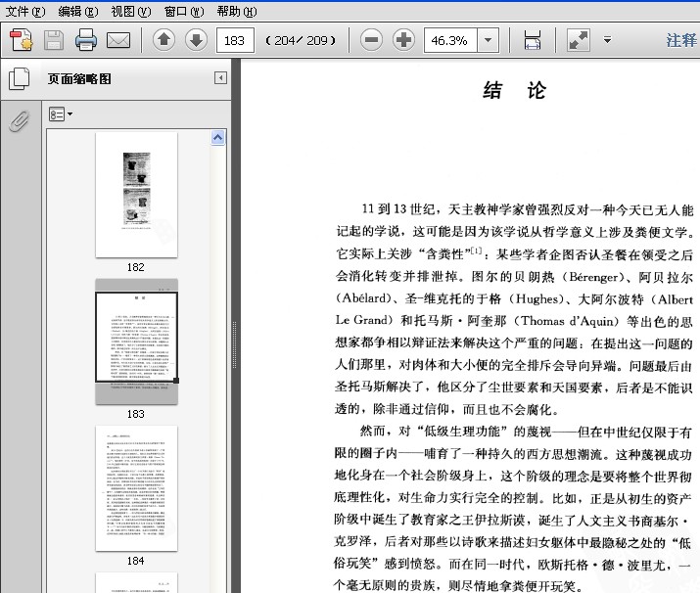Toggle scrolling page display mode icon
Viewport: 700px width, 593px height.
click(x=533, y=40)
